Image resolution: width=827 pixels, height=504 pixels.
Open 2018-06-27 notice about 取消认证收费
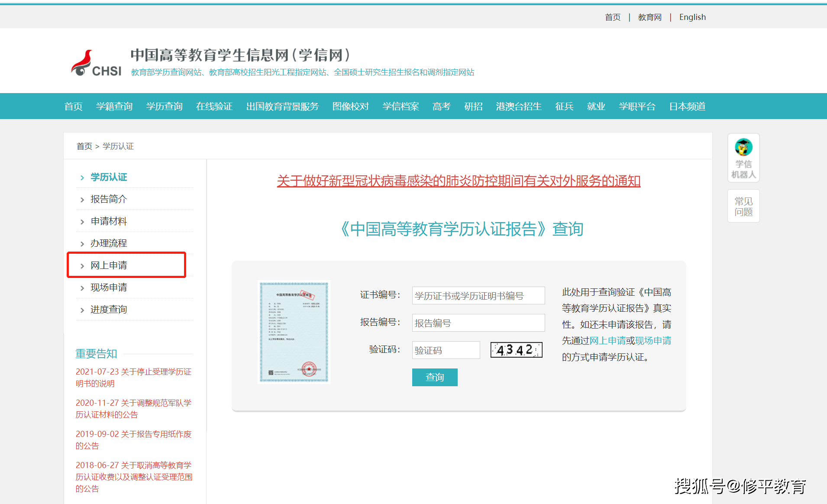pyautogui.click(x=134, y=477)
